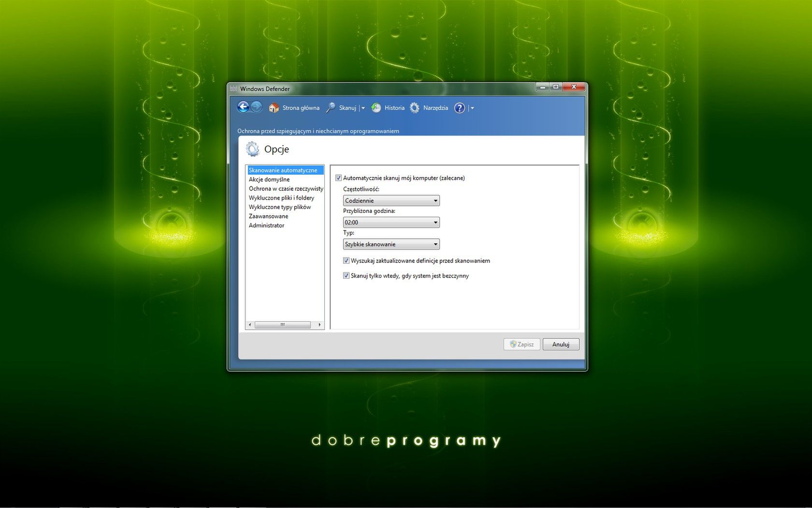This screenshot has width=812, height=508.
Task: Start scan with the Skanuj magnifier icon
Action: [331, 108]
